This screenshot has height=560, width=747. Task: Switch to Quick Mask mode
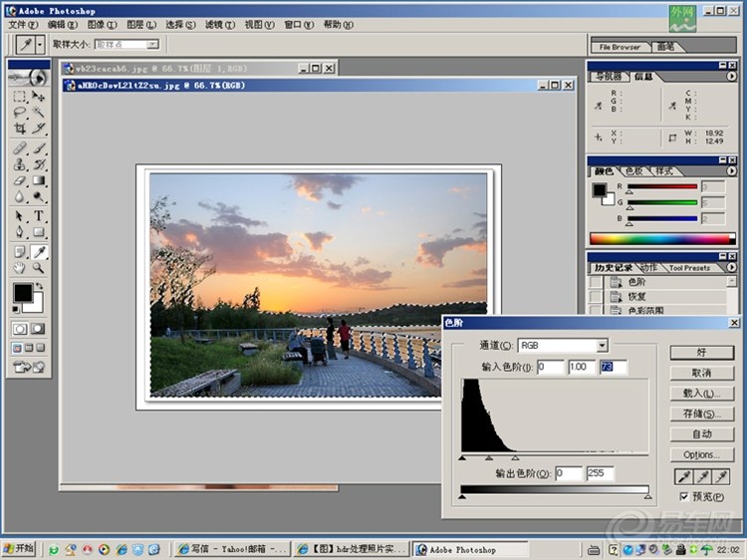(x=38, y=329)
